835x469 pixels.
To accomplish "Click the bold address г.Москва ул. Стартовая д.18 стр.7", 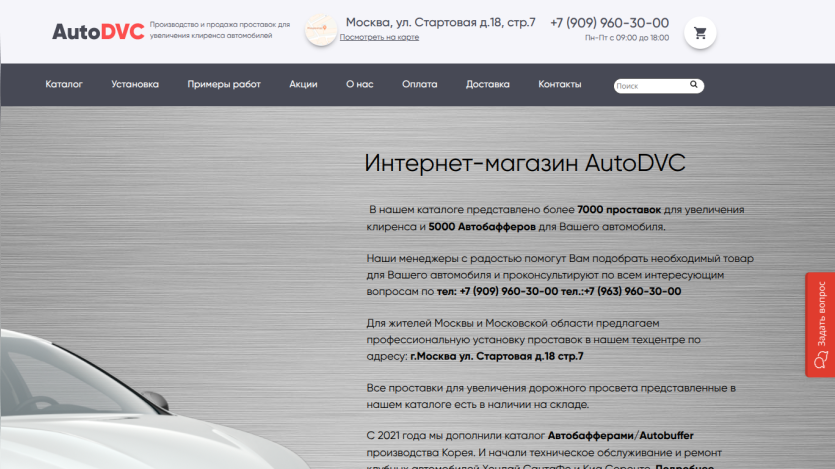I will coord(497,356).
